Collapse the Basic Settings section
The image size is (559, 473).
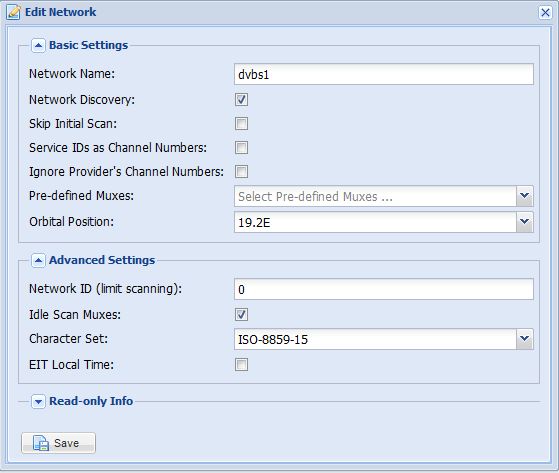click(38, 45)
